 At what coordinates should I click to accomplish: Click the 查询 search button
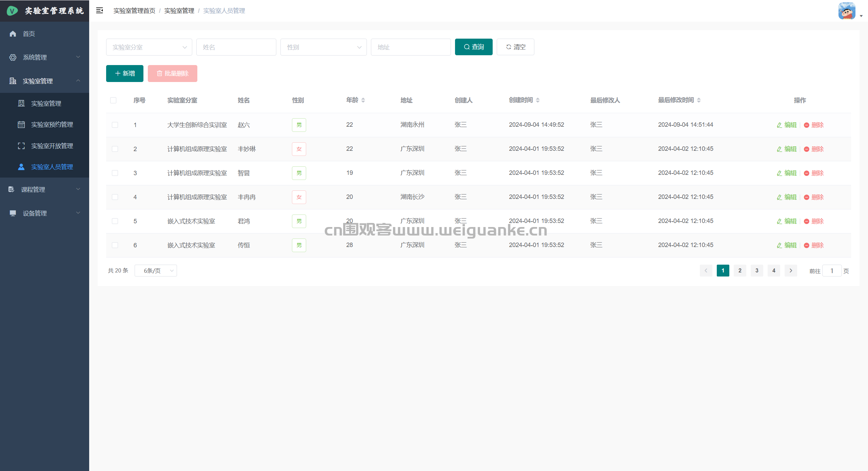[473, 47]
